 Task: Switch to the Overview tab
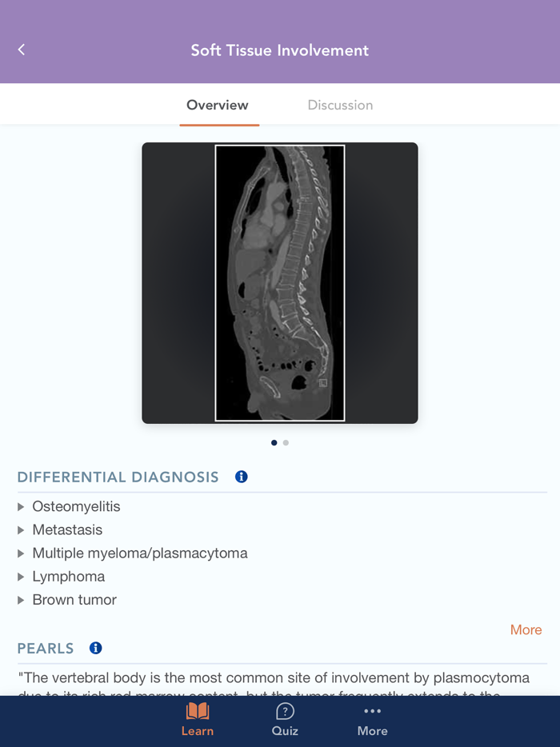click(x=219, y=105)
